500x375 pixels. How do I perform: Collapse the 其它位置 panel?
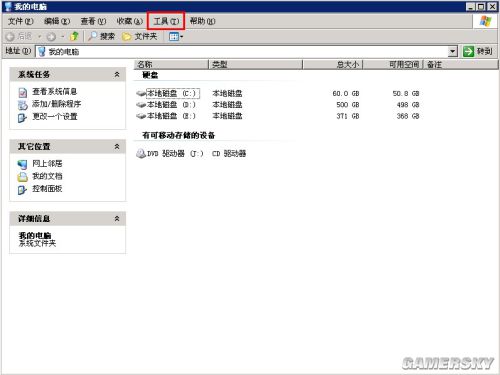coord(117,147)
